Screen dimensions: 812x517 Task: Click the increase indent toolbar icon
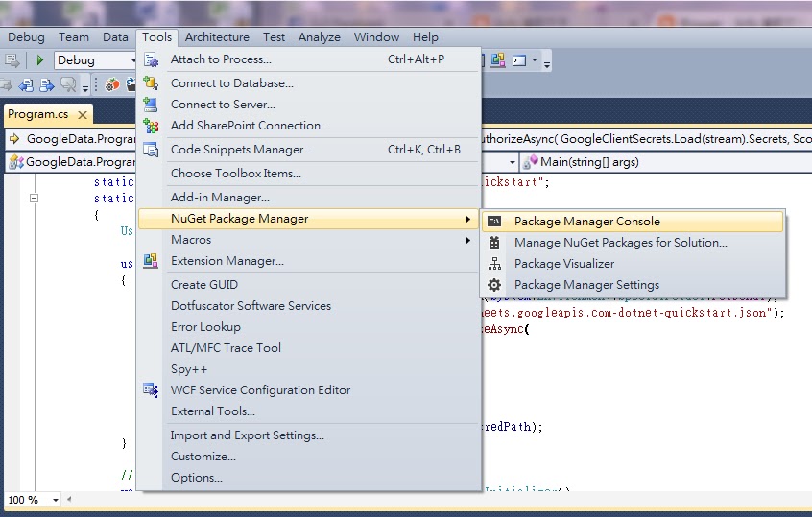pos(47,84)
